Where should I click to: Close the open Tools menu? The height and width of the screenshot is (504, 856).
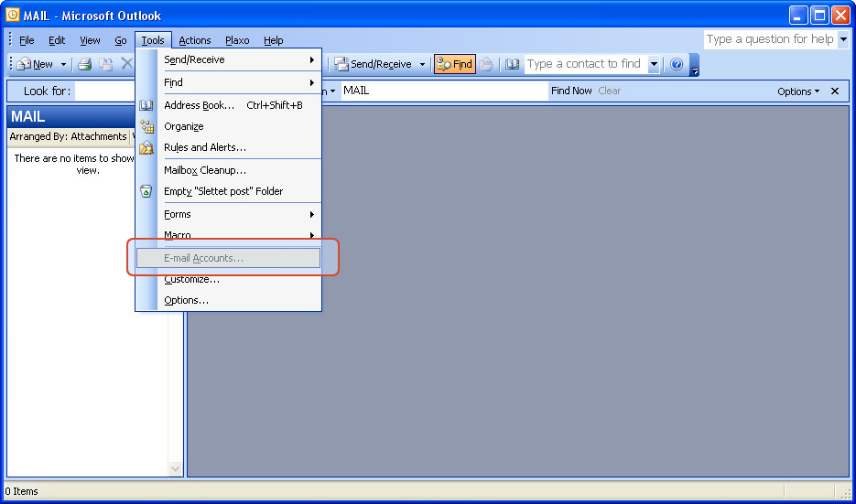pos(153,40)
